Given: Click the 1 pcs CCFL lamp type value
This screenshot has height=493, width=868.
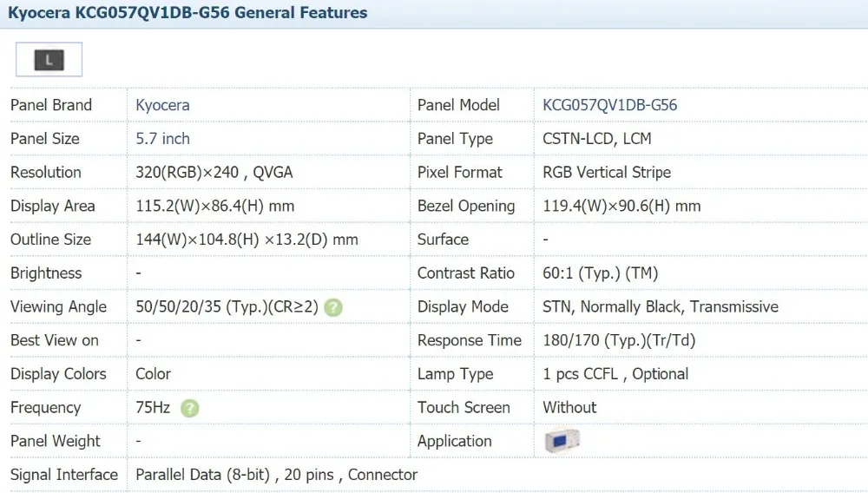Looking at the screenshot, I should click(615, 374).
